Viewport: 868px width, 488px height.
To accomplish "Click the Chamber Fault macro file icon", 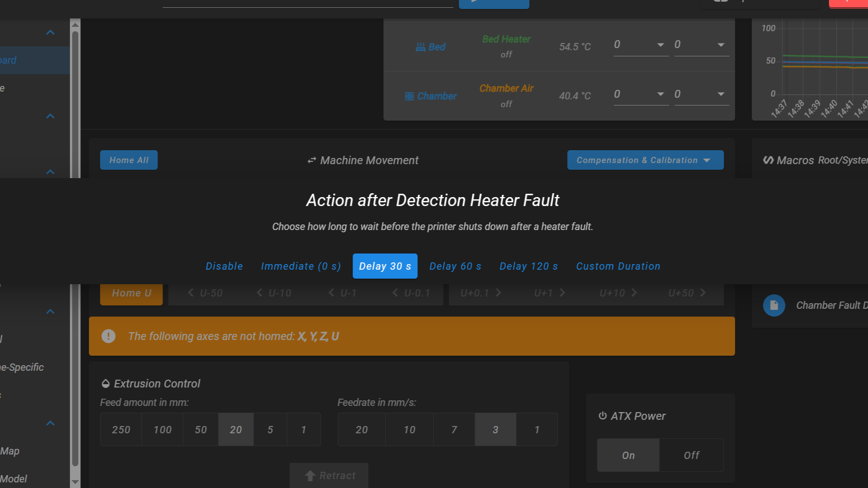I will (774, 305).
